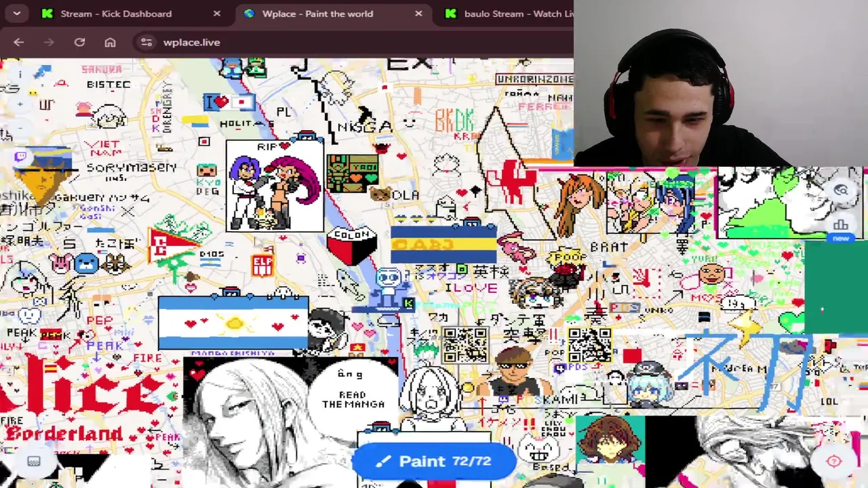Click the bottom-left round map button
The height and width of the screenshot is (488, 868).
point(34,462)
